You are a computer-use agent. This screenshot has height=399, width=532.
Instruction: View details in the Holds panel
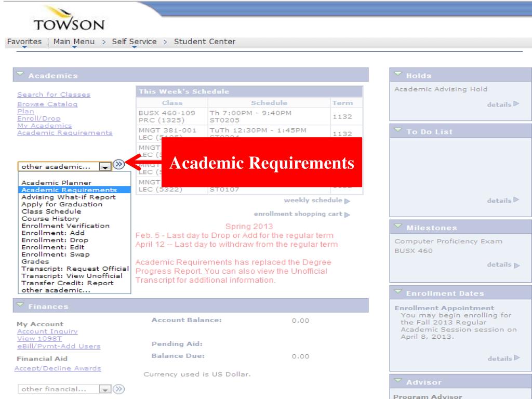pyautogui.click(x=503, y=104)
